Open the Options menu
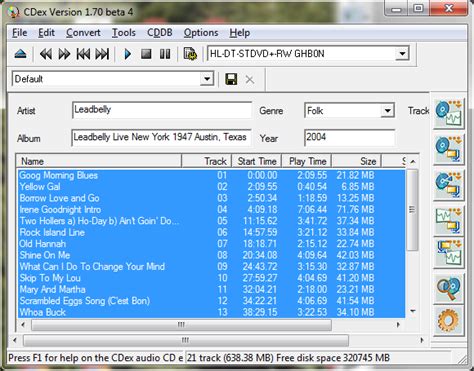 (x=201, y=33)
